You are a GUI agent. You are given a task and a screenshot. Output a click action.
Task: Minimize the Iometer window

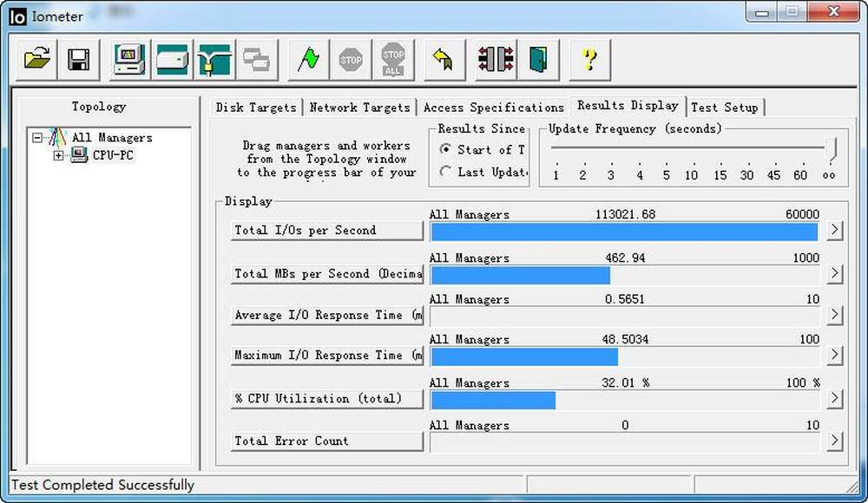coord(762,12)
